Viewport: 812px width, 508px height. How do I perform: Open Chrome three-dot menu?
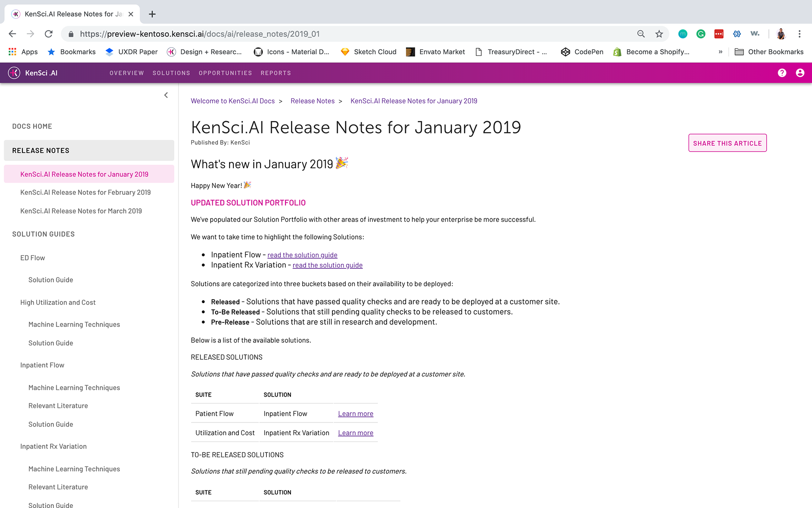pyautogui.click(x=799, y=34)
